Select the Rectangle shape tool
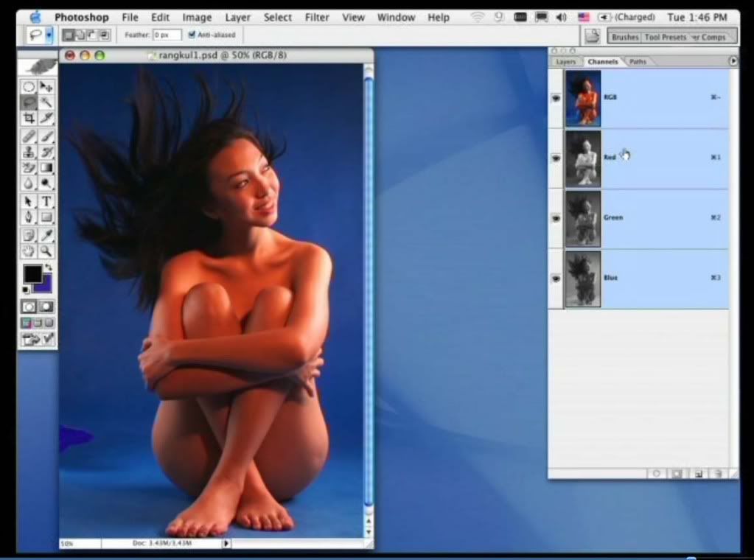 [46, 217]
